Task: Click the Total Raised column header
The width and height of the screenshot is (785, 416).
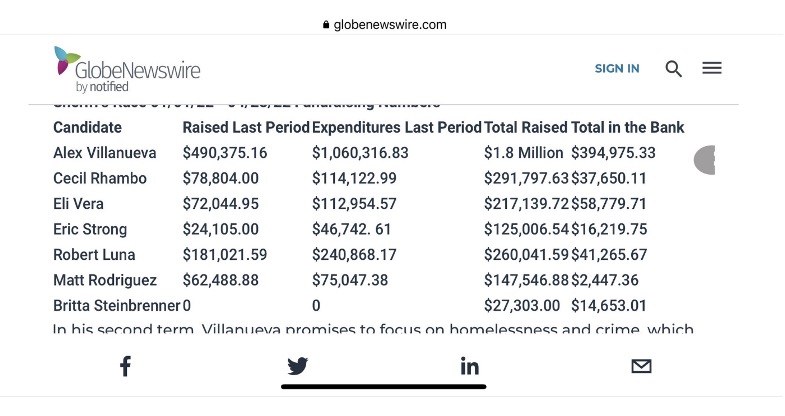Action: click(x=525, y=128)
